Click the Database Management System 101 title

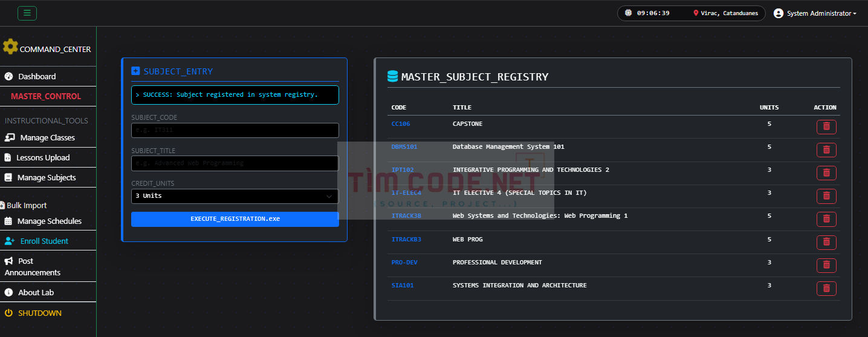509,146
